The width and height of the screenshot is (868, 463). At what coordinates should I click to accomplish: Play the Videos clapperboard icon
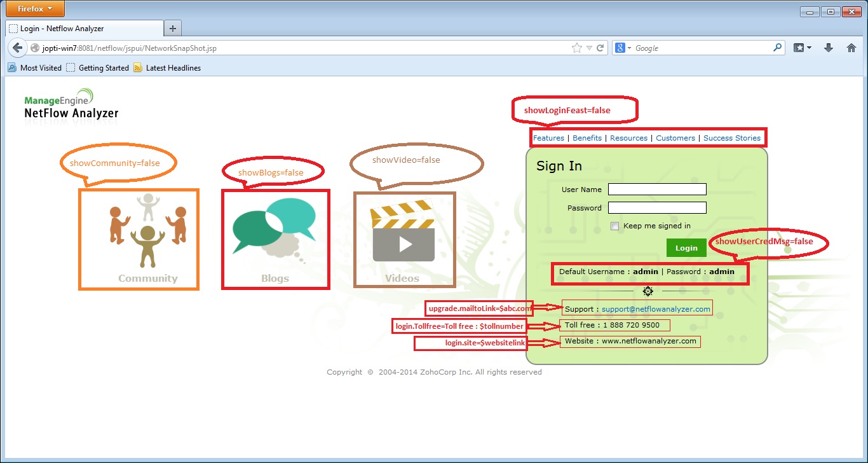click(403, 231)
